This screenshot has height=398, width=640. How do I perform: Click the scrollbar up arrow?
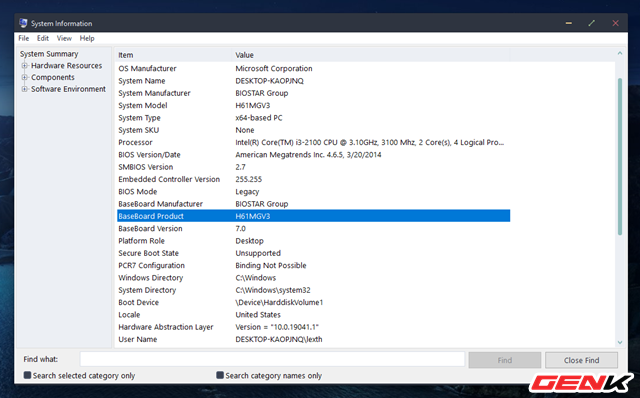(620, 53)
